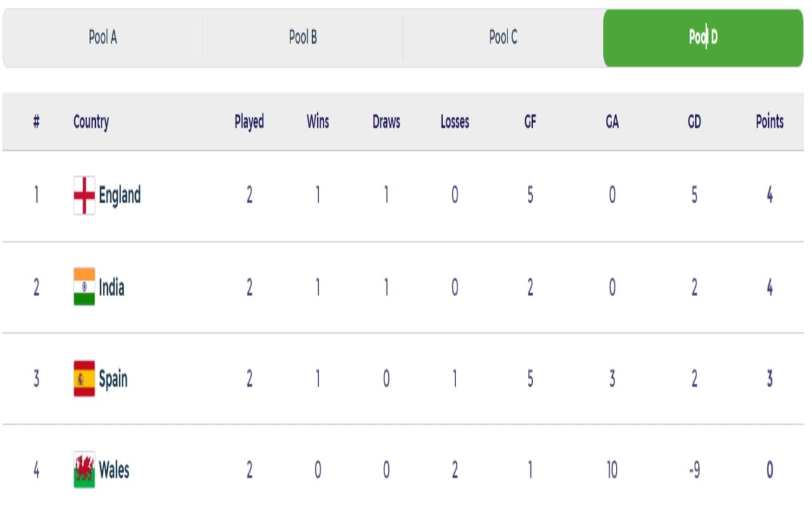
Task: Click the Points column header
Action: click(769, 122)
